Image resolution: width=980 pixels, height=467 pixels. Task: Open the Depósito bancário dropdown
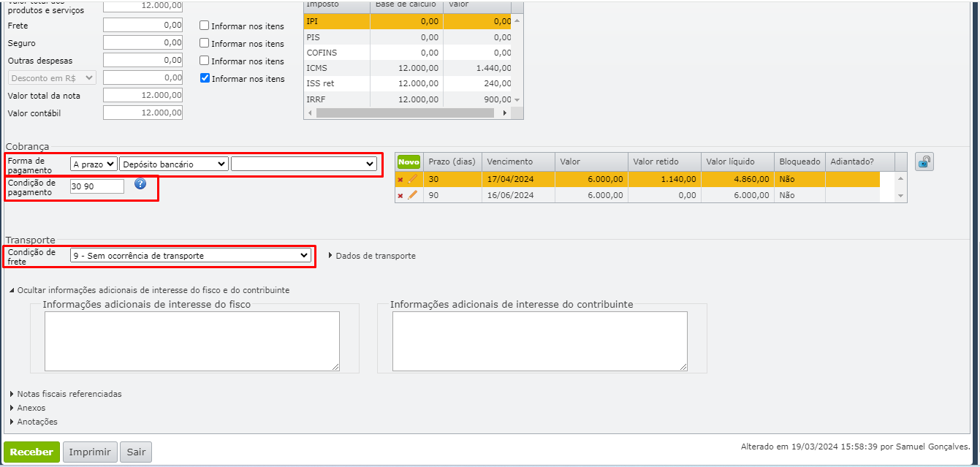click(x=174, y=164)
